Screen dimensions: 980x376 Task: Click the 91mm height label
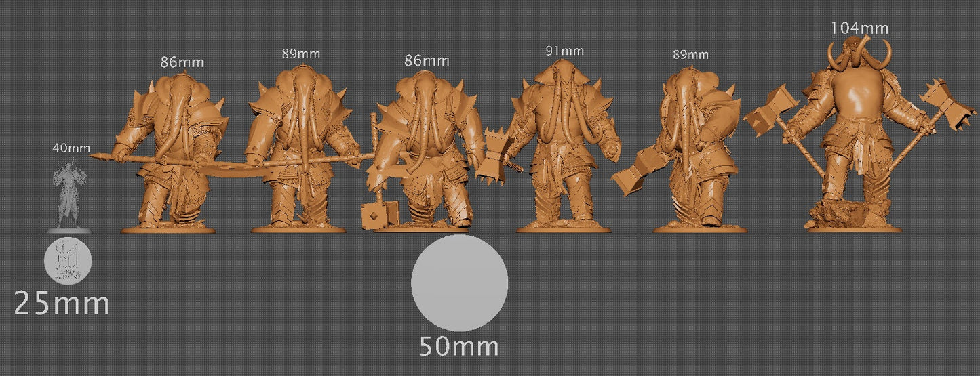(564, 51)
